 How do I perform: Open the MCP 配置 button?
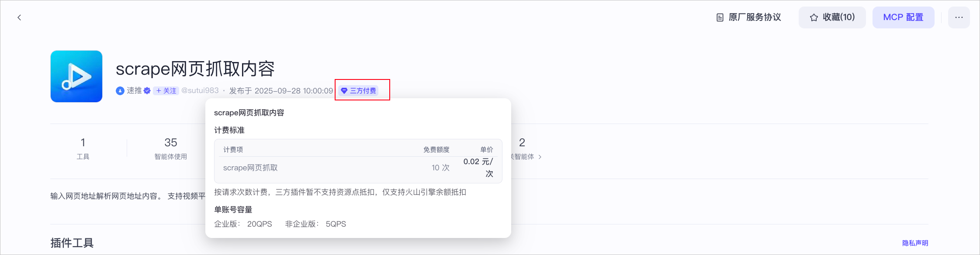[x=903, y=17]
